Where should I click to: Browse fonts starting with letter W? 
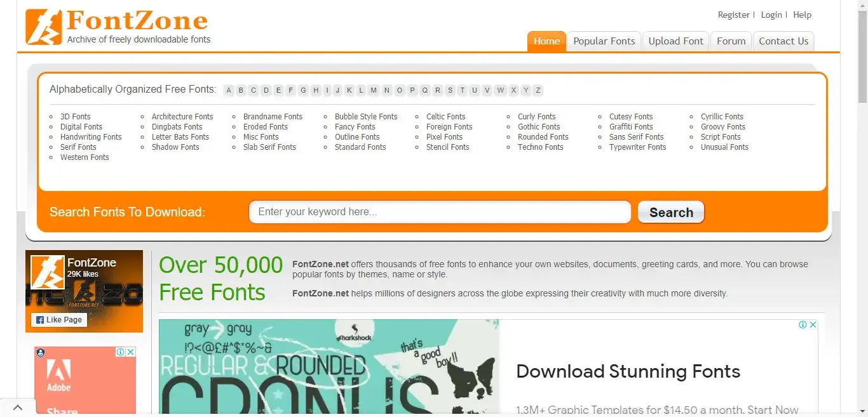tap(501, 90)
